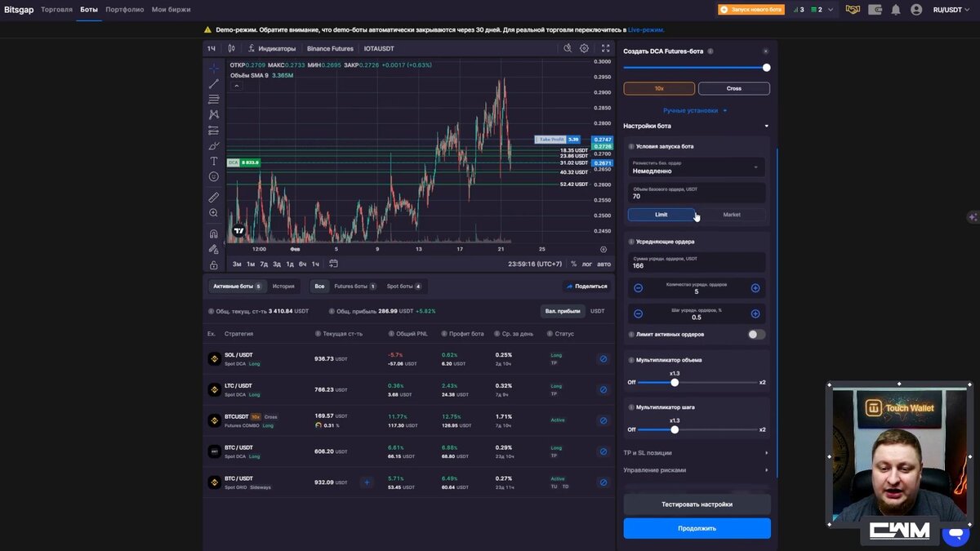Add funds with plus on BTC Spot GRID row
This screenshot has height=551, width=980.
click(x=367, y=482)
